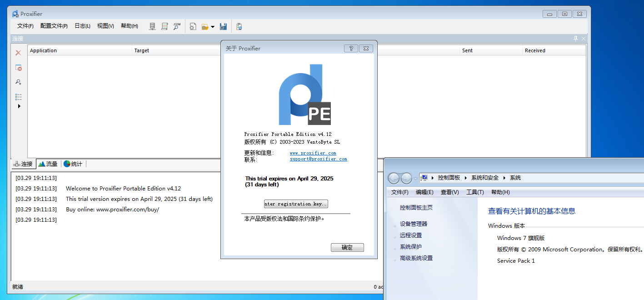The image size is (644, 300).
Task: Open 工具(T) menu in Control Panel window
Action: 475,192
